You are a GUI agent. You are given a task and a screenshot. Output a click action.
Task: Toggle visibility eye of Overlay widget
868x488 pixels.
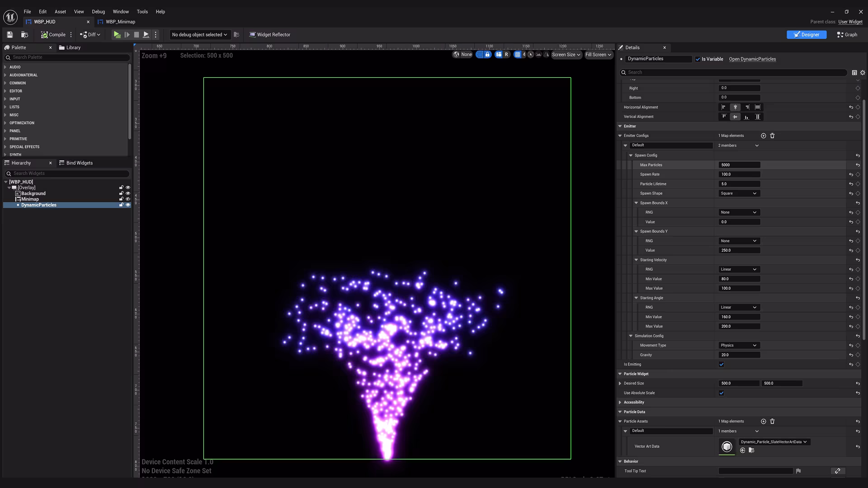[128, 188]
